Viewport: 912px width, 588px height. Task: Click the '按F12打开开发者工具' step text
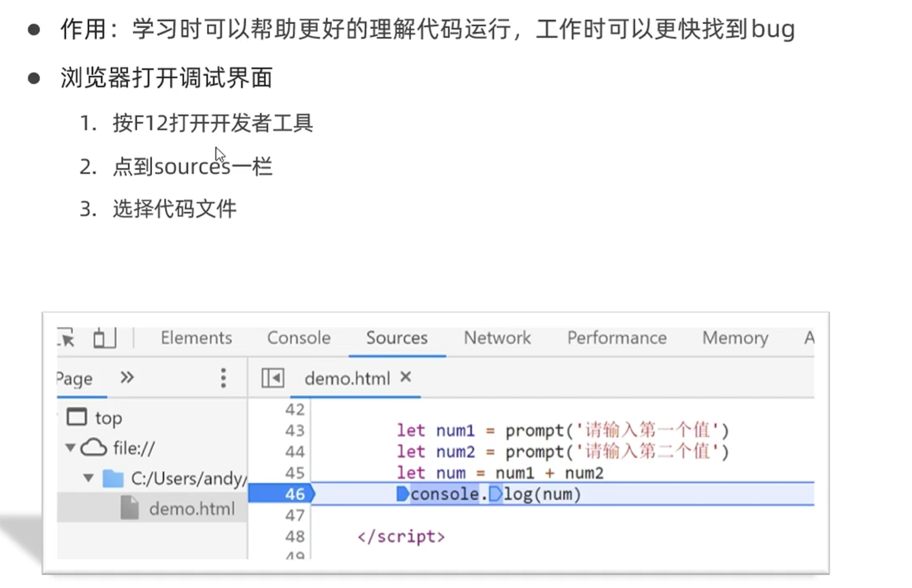[213, 123]
